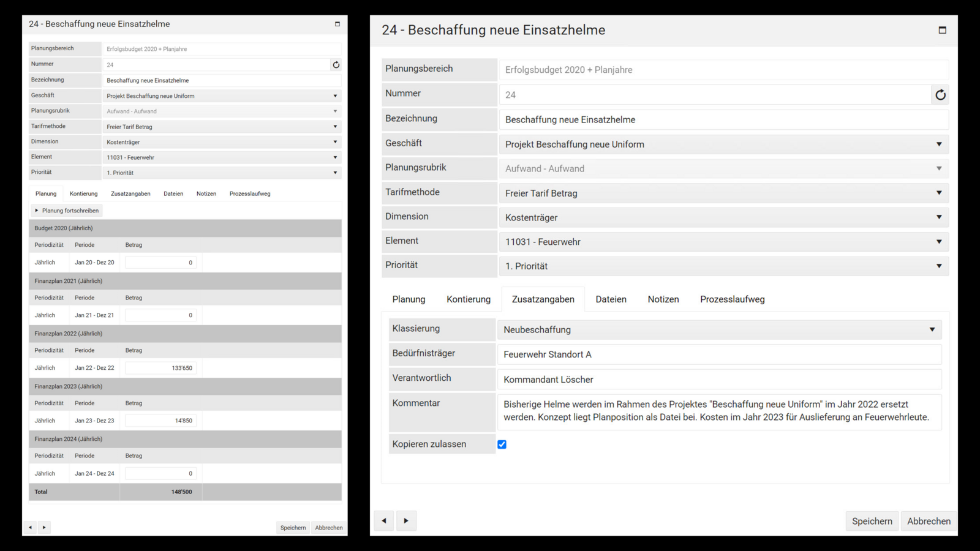Click the Betrag field for Jan 22 - Dez 22
Image resolution: width=980 pixels, height=551 pixels.
tap(160, 368)
